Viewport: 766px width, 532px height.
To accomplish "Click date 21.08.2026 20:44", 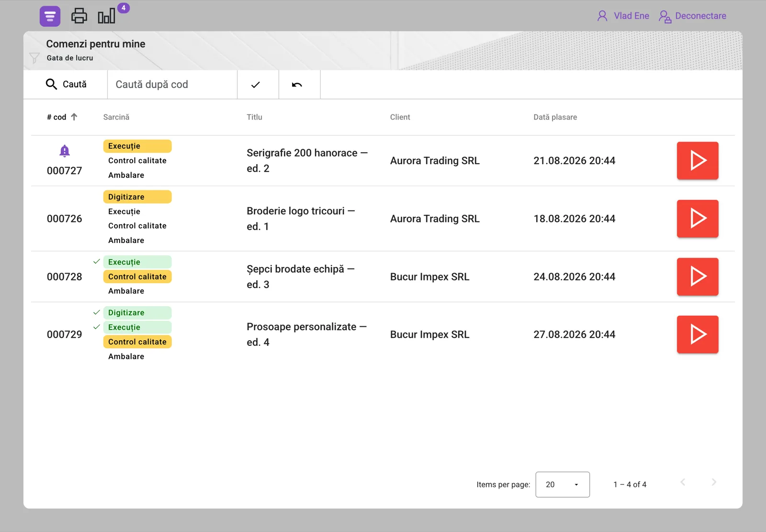I will point(574,161).
